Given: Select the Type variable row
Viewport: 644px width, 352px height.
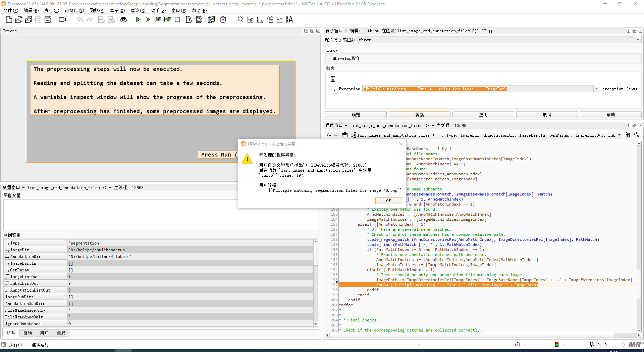Looking at the screenshot, I should tap(158, 243).
